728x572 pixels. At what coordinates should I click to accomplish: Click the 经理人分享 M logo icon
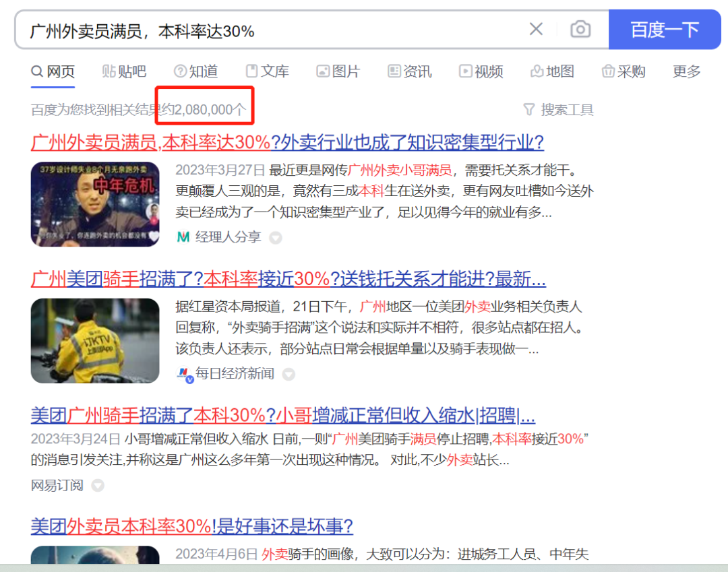coord(183,237)
